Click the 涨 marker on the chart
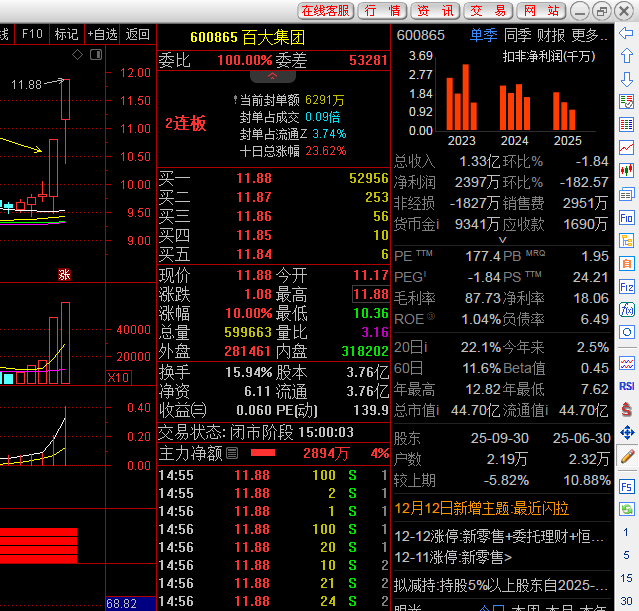The height and width of the screenshot is (611, 639). tap(64, 274)
